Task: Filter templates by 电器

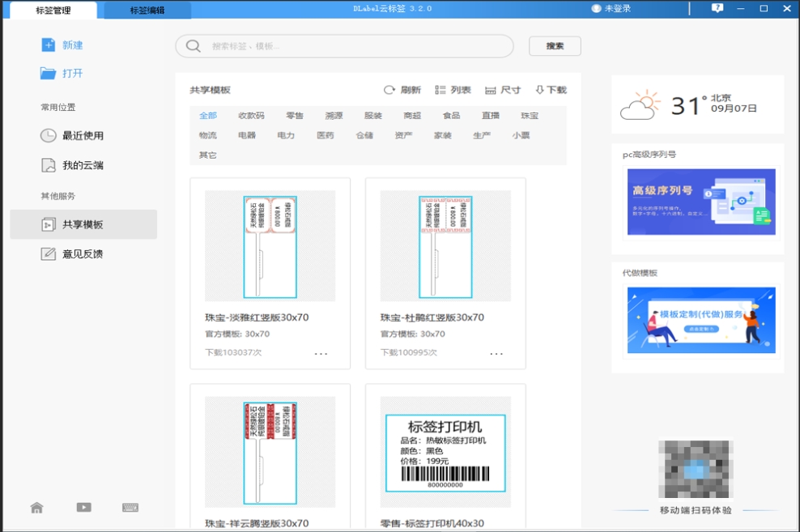Action: pos(247,135)
